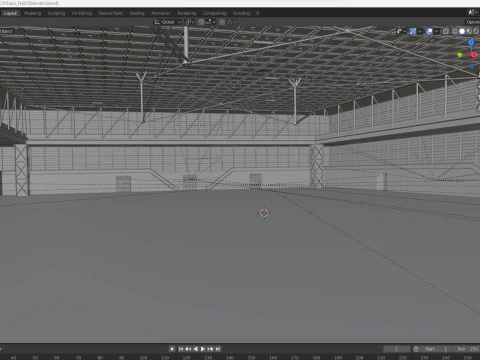Toggle viewport gizmos display
This screenshot has width=480, height=360.
tap(413, 31)
